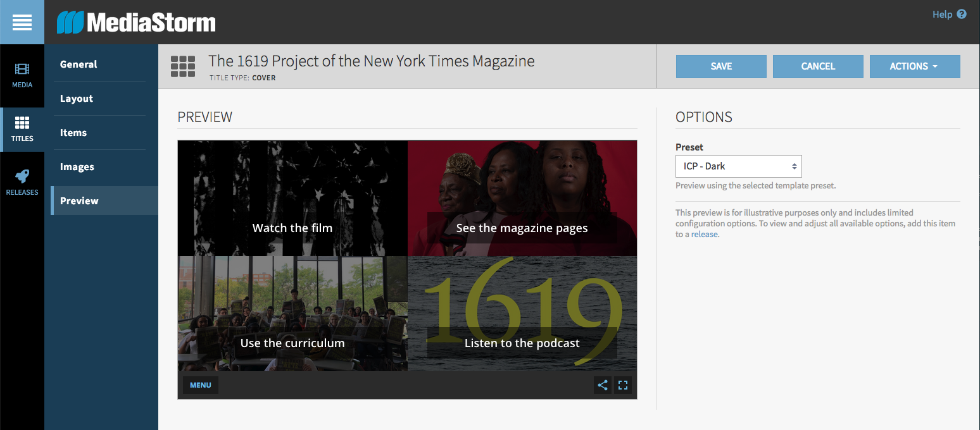Viewport: 980px width, 430px height.
Task: Expand the Actions dropdown button
Action: point(914,66)
